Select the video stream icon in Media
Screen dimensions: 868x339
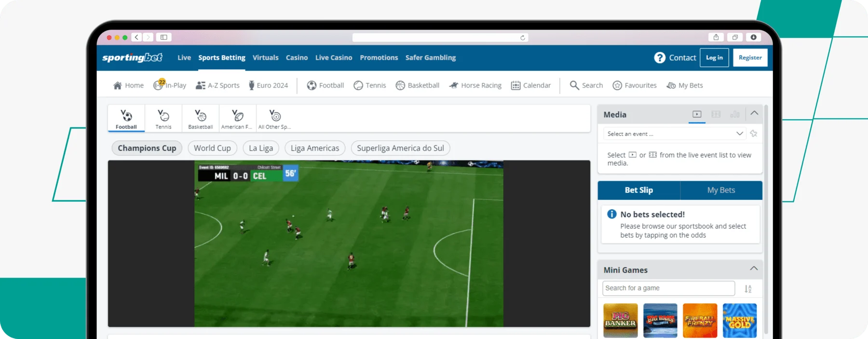pyautogui.click(x=697, y=114)
